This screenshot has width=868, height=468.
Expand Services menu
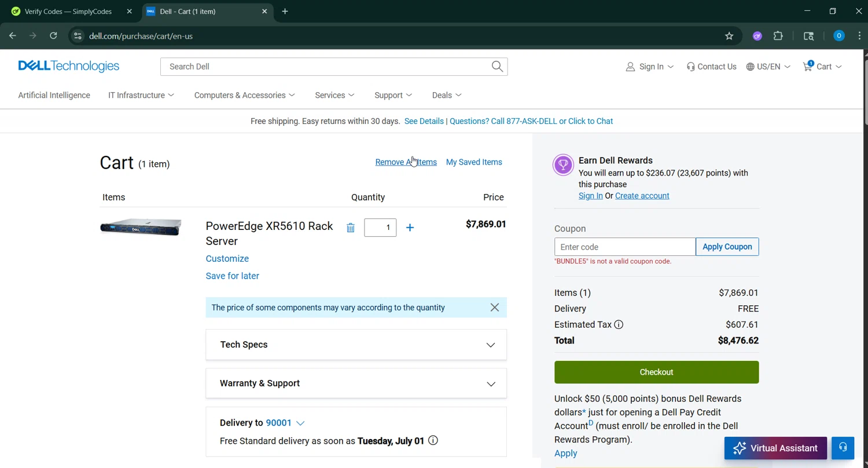point(335,96)
